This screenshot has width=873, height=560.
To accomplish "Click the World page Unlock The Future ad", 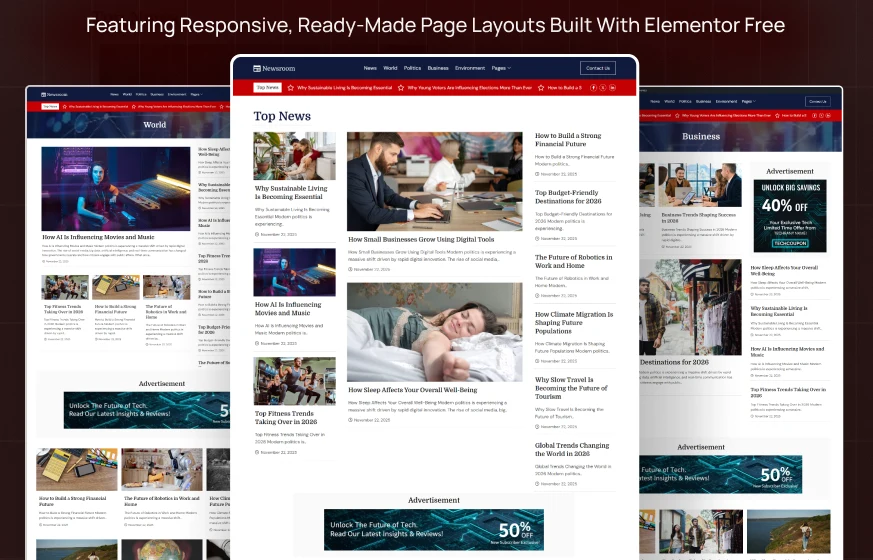I will [x=146, y=410].
